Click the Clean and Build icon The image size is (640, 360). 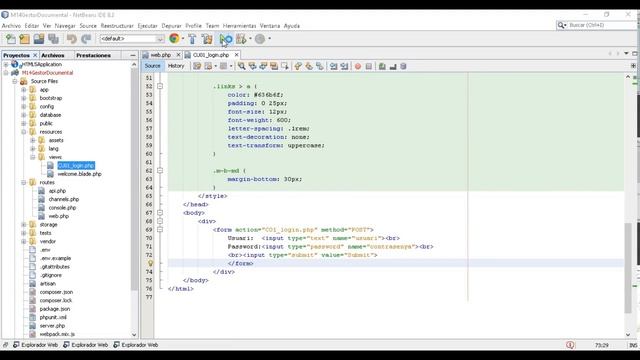pos(207,39)
